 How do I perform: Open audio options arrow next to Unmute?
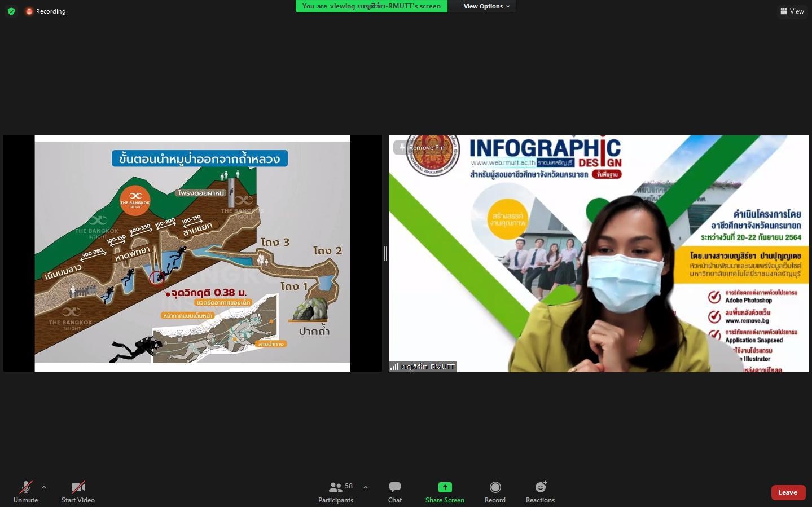(44, 487)
